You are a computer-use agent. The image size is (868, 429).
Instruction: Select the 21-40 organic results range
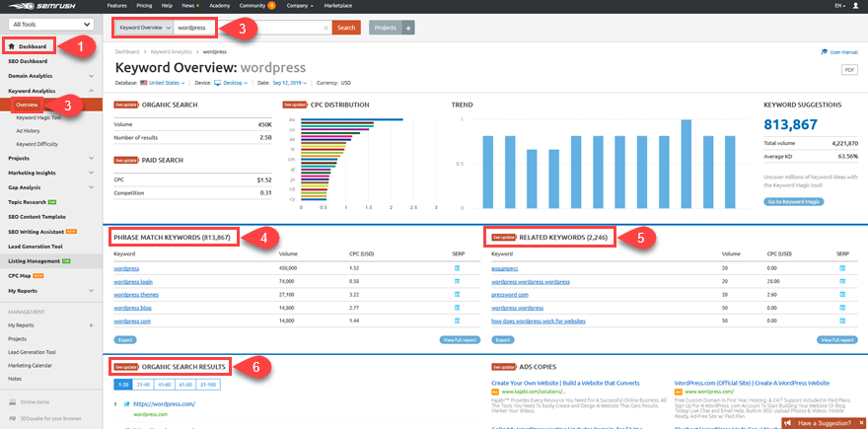tap(145, 384)
